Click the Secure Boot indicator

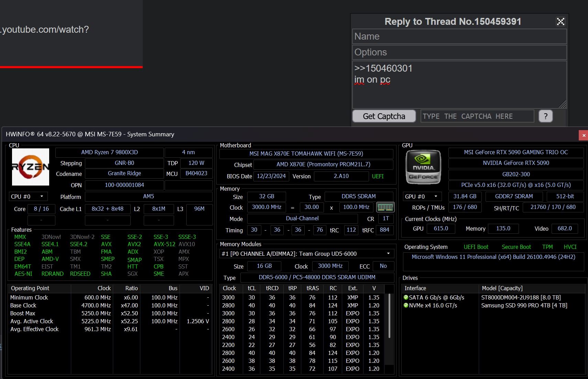[516, 247]
